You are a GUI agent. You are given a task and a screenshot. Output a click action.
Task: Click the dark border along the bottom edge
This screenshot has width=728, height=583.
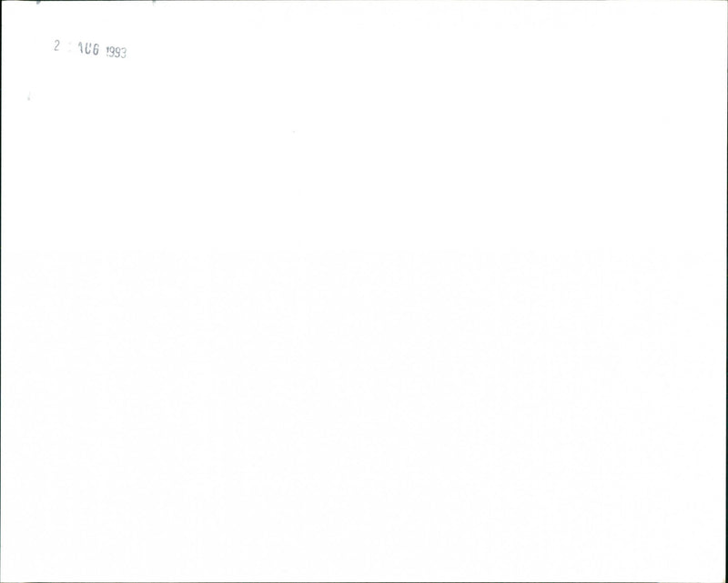pos(364,581)
